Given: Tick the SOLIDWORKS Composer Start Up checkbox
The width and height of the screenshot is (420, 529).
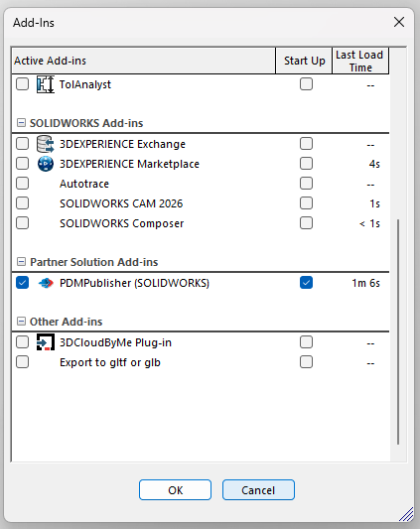Looking at the screenshot, I should (306, 223).
